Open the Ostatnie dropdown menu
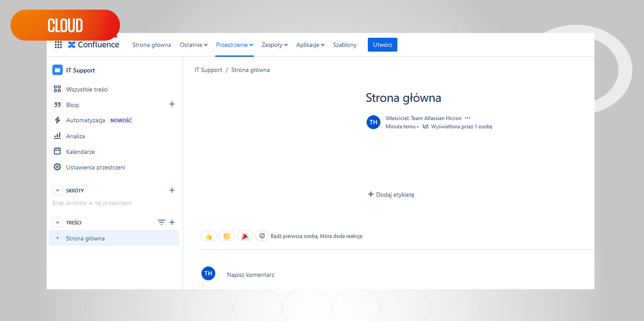Image resolution: width=644 pixels, height=321 pixels. click(194, 45)
